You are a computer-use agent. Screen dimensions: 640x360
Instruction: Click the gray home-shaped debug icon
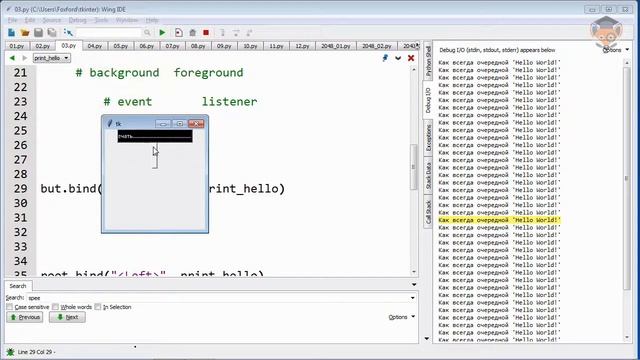pyautogui.click(x=193, y=33)
